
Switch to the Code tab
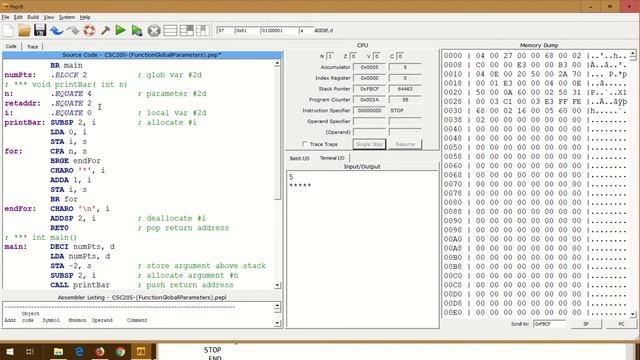(11, 46)
